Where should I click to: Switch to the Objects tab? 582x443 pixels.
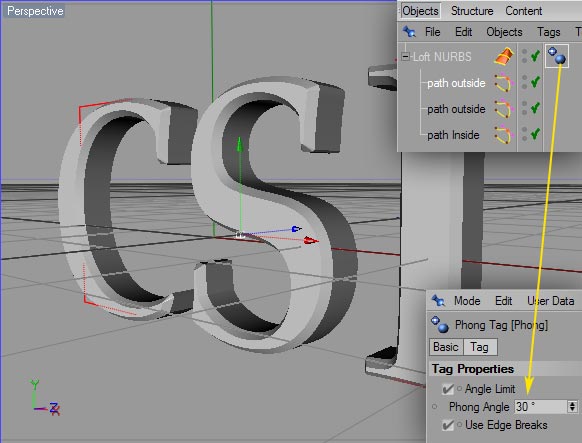[420, 11]
